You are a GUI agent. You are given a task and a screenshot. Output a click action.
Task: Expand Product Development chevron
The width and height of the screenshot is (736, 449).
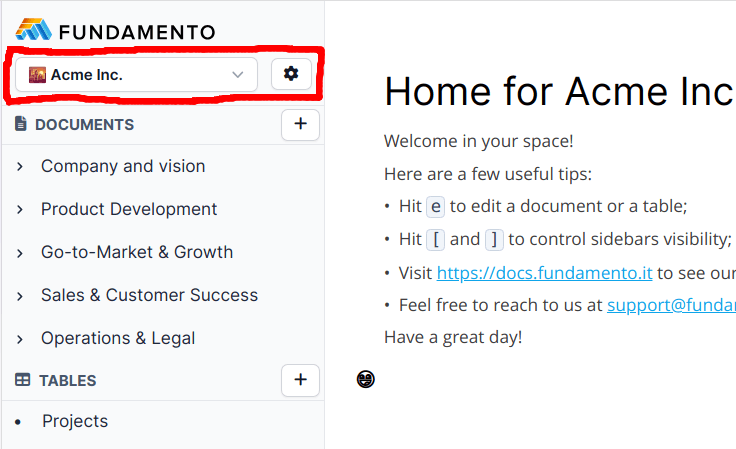pyautogui.click(x=20, y=210)
